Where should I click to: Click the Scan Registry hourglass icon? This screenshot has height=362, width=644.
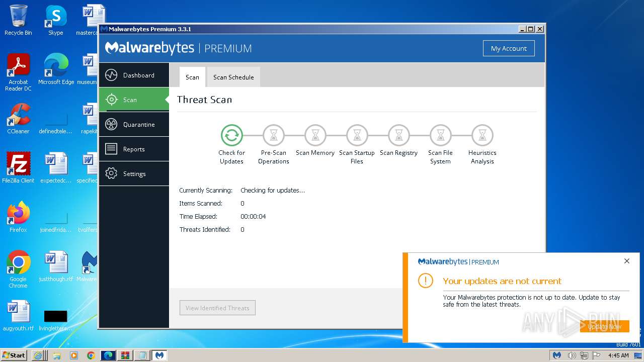[399, 135]
